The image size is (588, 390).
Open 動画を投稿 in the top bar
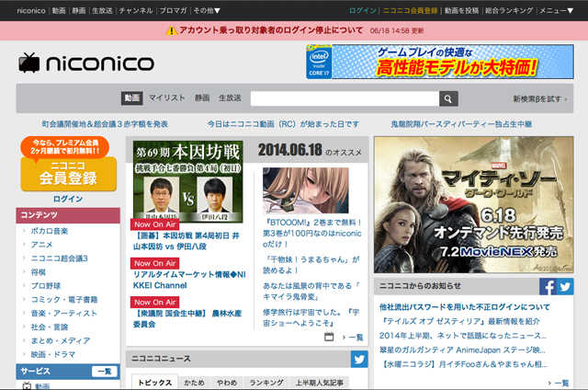pos(461,10)
